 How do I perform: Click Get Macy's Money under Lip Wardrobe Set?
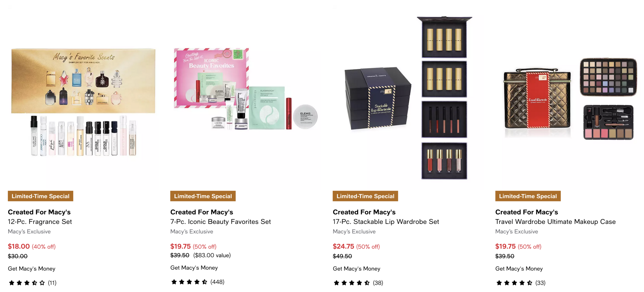pyautogui.click(x=356, y=268)
